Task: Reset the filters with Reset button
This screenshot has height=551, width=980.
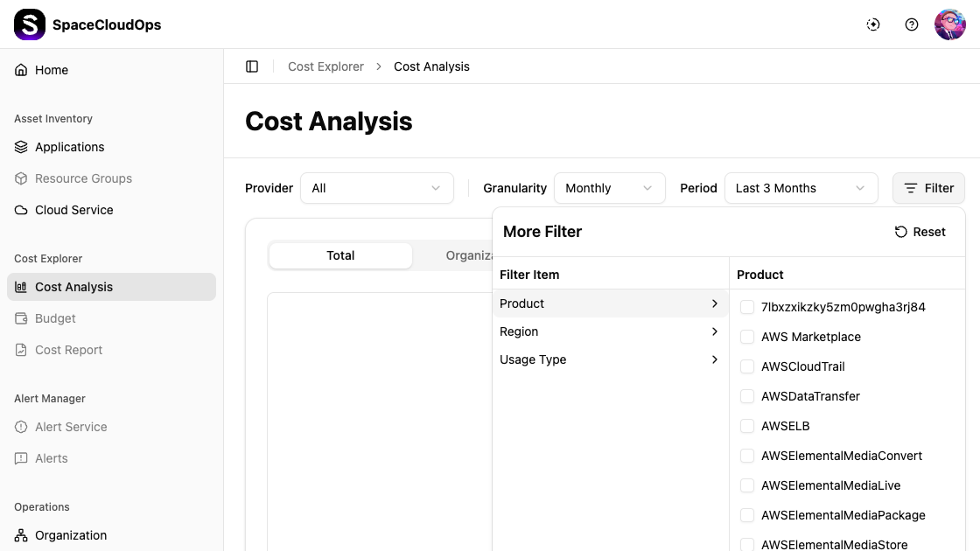Action: (920, 232)
